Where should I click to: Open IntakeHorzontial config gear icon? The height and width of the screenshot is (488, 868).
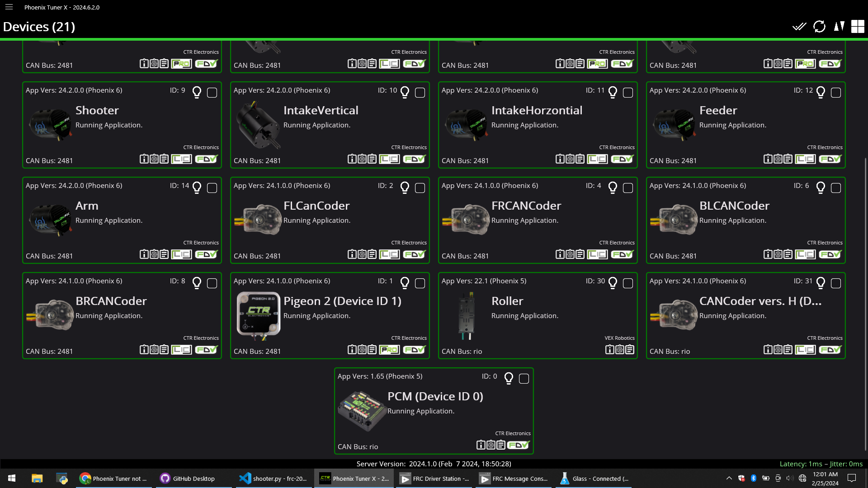570,159
